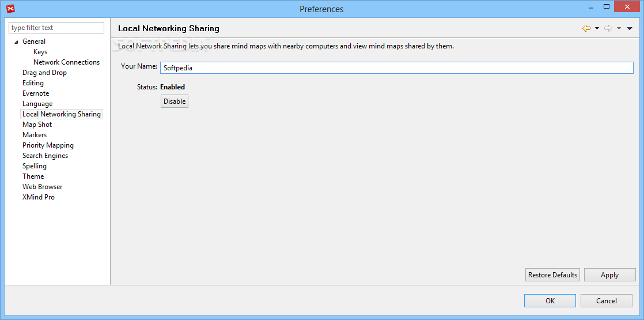Screen dimensions: 644x320
Task: Cancel the Preferences dialog
Action: 606,300
